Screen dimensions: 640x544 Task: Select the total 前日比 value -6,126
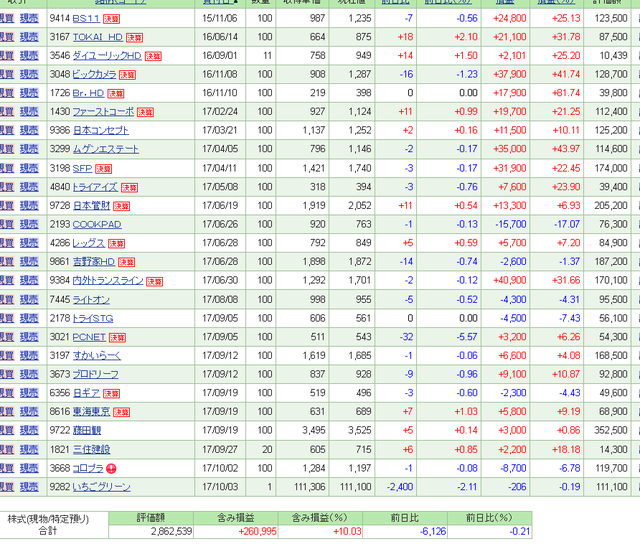pyautogui.click(x=433, y=532)
